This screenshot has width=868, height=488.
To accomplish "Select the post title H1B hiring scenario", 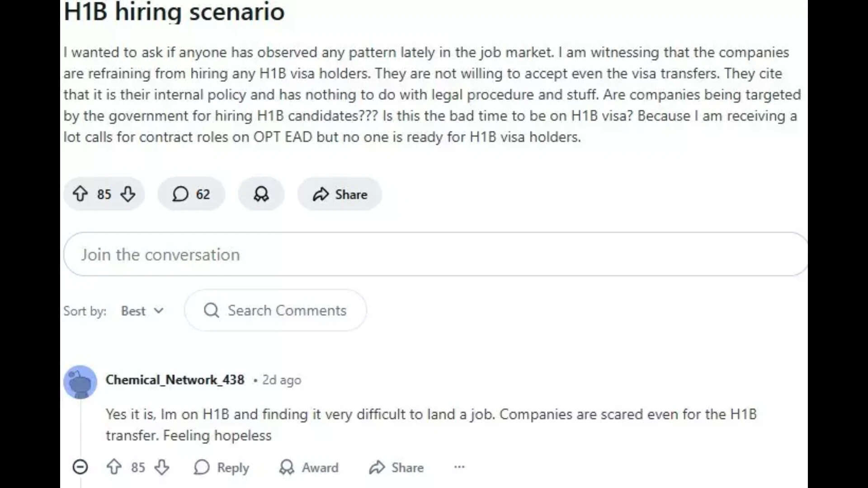I will pos(174,12).
